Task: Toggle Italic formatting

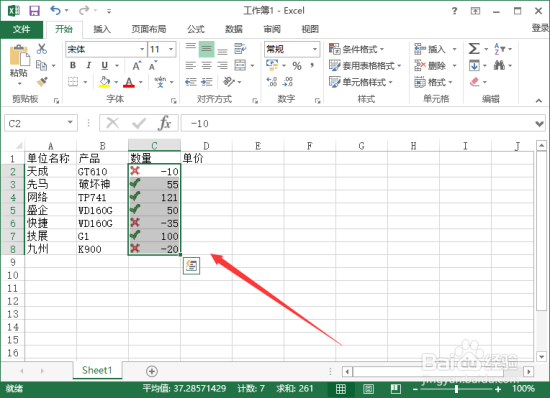Action: (89, 66)
